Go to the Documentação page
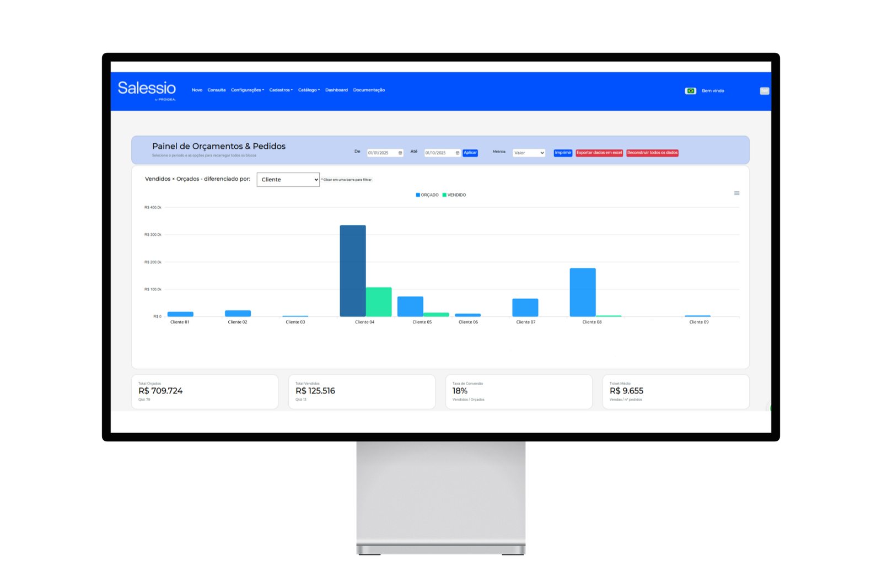Screen dimensions: 882x588 coord(369,90)
